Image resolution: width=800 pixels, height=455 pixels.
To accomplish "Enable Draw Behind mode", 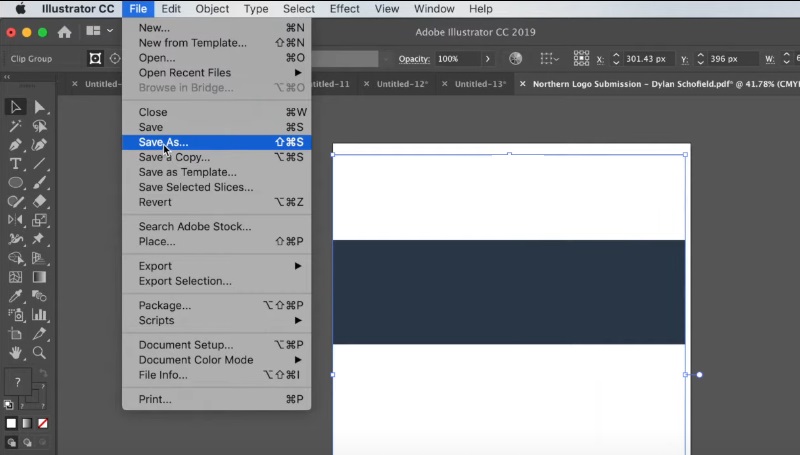I will pyautogui.click(x=27, y=442).
